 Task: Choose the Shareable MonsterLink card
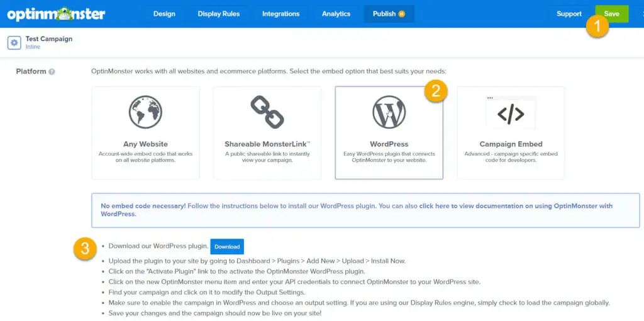pos(267,133)
